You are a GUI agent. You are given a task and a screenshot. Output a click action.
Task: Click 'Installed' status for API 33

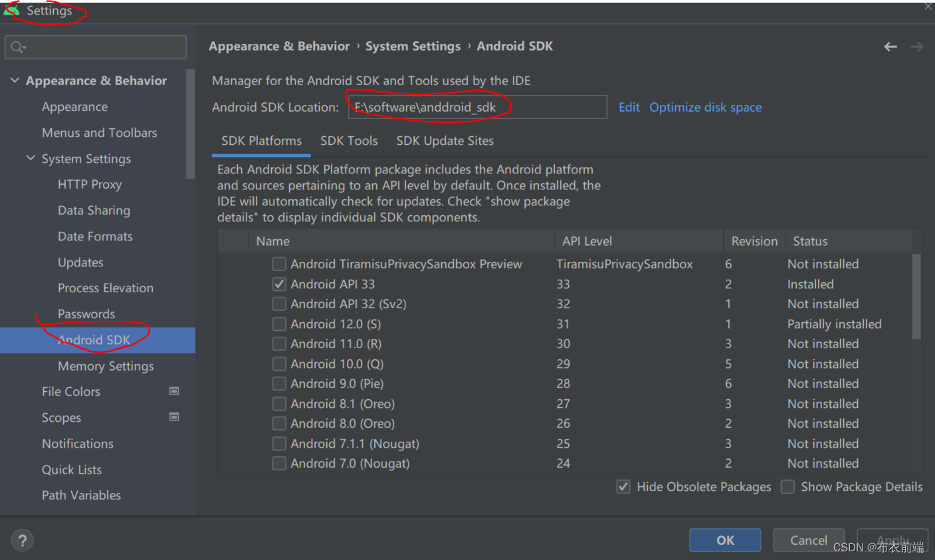click(x=811, y=284)
